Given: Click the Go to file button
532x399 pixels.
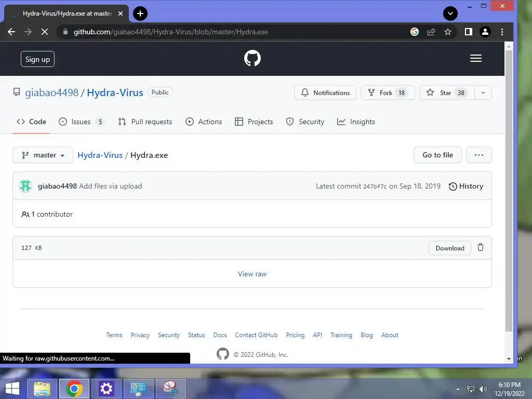Looking at the screenshot, I should pyautogui.click(x=437, y=155).
